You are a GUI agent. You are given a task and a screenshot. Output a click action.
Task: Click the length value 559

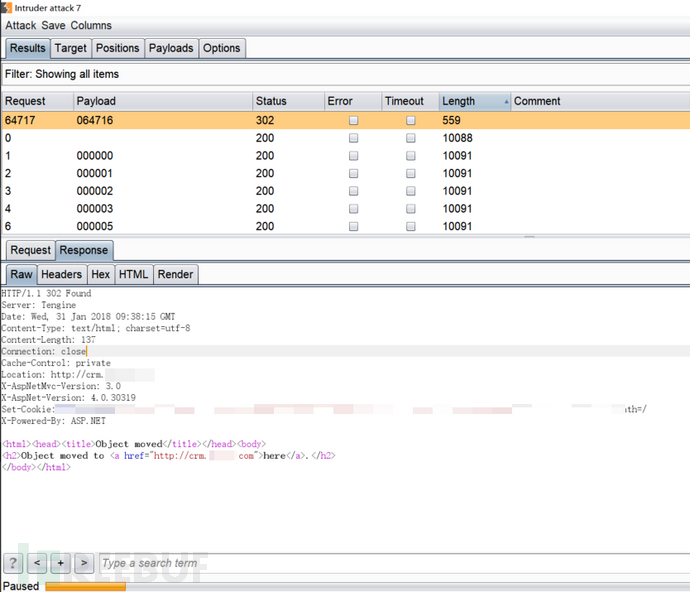coord(451,120)
